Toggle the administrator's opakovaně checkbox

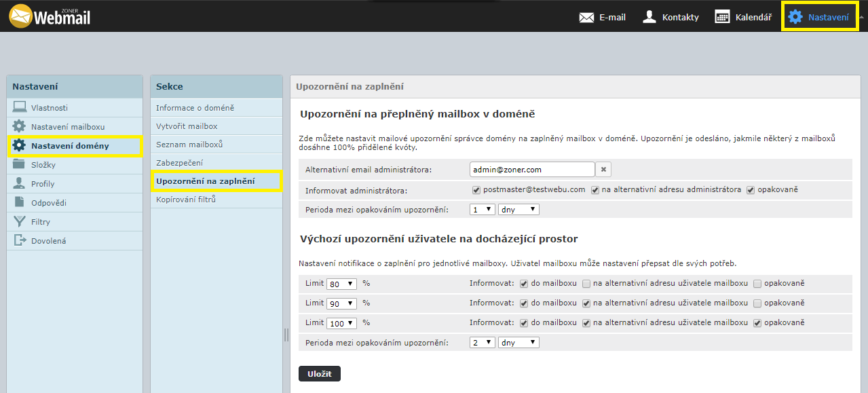[x=751, y=190]
